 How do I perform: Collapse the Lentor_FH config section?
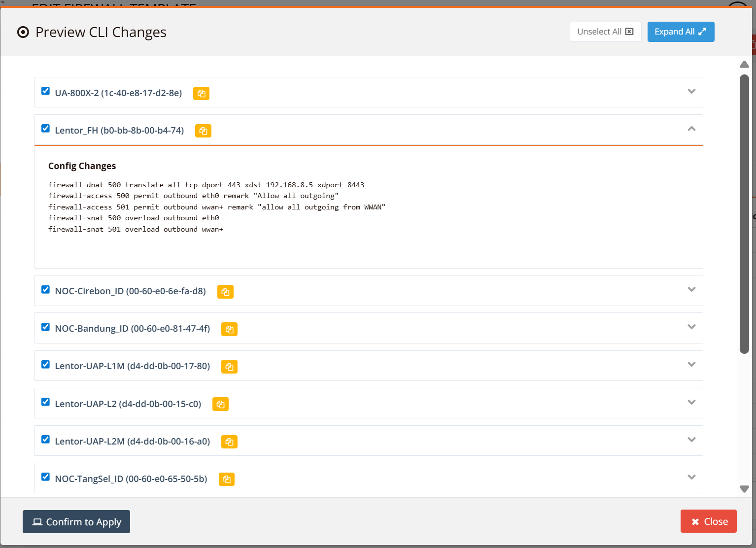click(x=691, y=129)
